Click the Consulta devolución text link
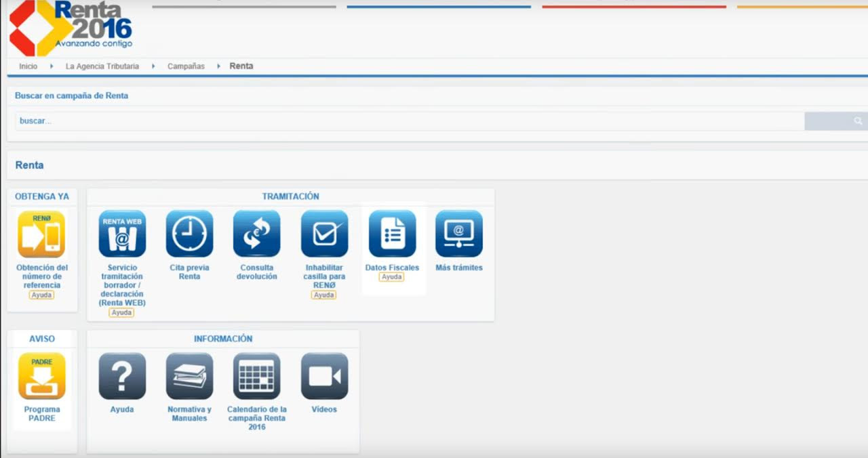 [257, 272]
